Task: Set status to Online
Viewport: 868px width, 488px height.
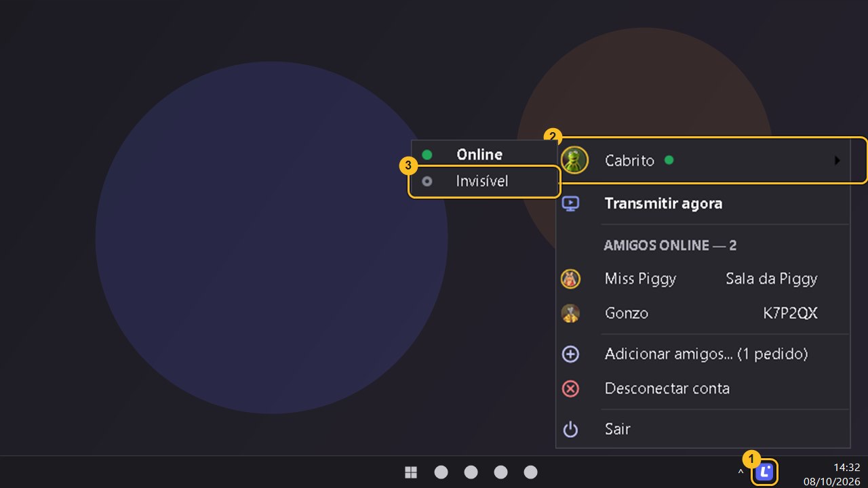Action: tap(484, 155)
